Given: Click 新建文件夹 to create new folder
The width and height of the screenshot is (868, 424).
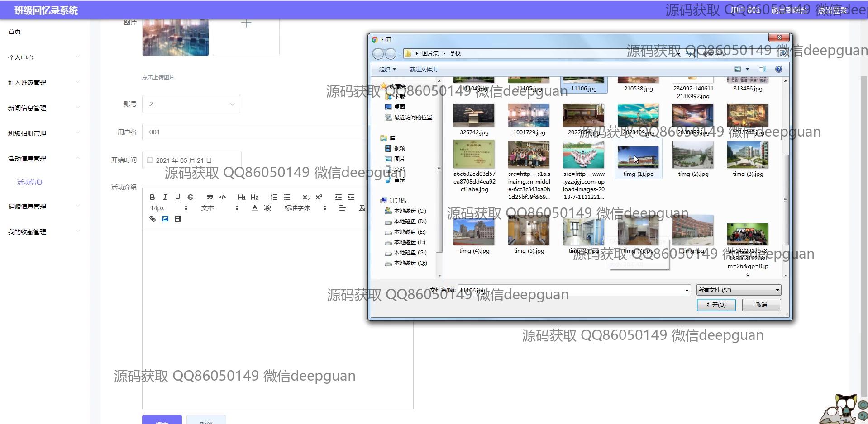Looking at the screenshot, I should (x=423, y=69).
